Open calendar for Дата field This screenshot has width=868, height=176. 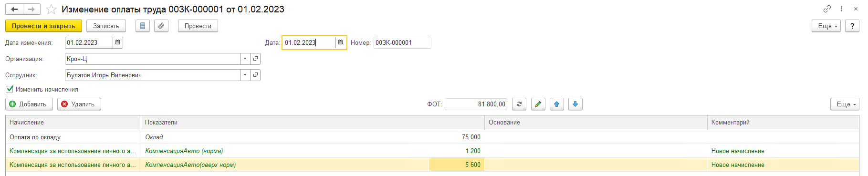click(x=340, y=42)
